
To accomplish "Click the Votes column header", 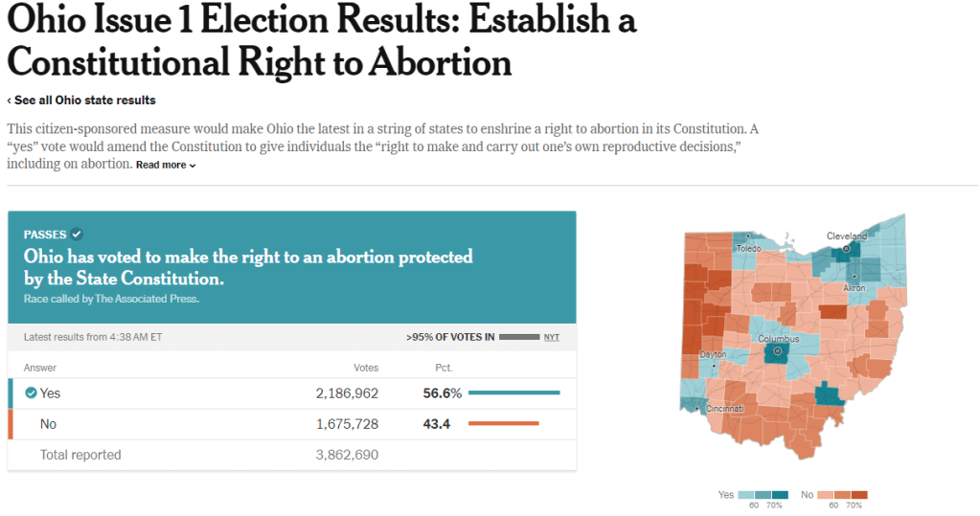I will (366, 368).
